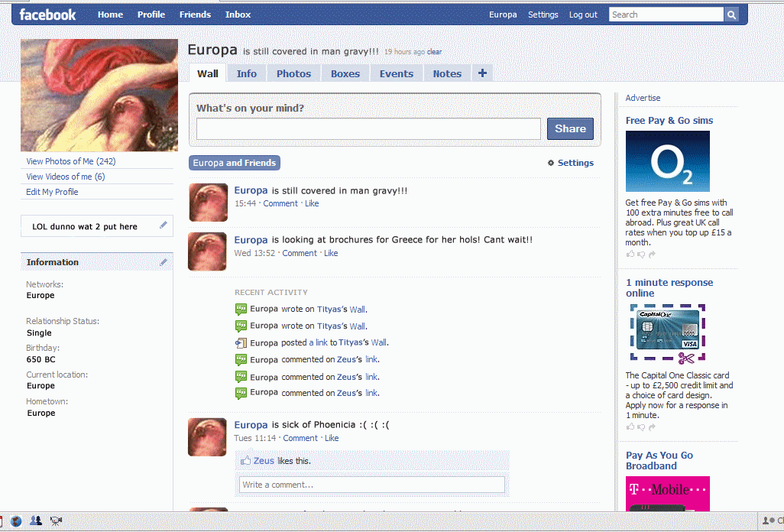Click avatar thumbnail on Greece brochures post
The image size is (784, 532).
208,251
